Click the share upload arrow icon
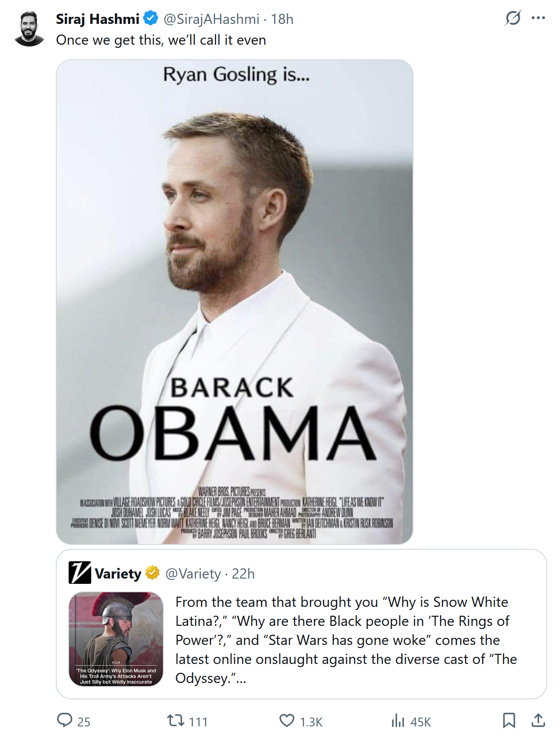The height and width of the screenshot is (737, 560). [x=538, y=720]
